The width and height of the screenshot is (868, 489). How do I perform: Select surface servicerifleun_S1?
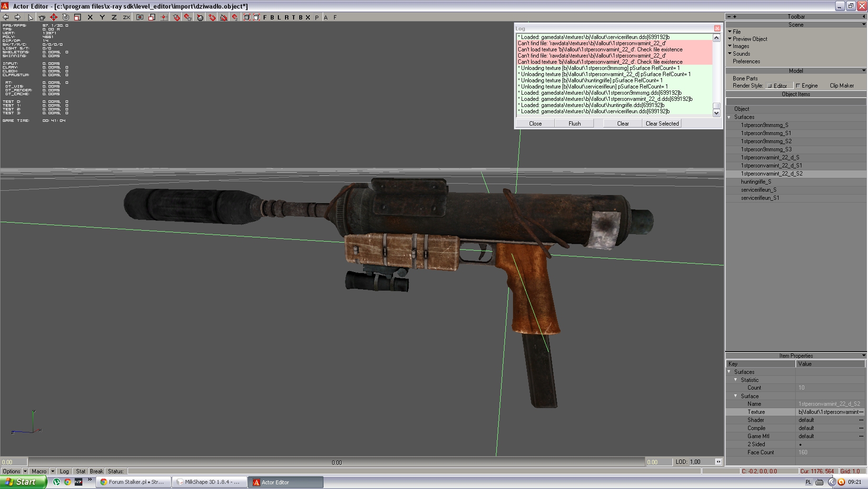(759, 198)
